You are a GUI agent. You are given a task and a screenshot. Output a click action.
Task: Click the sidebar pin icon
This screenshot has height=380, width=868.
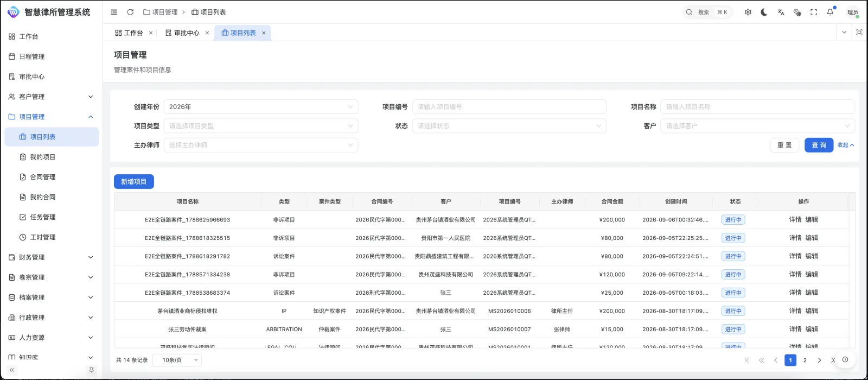coord(91,370)
